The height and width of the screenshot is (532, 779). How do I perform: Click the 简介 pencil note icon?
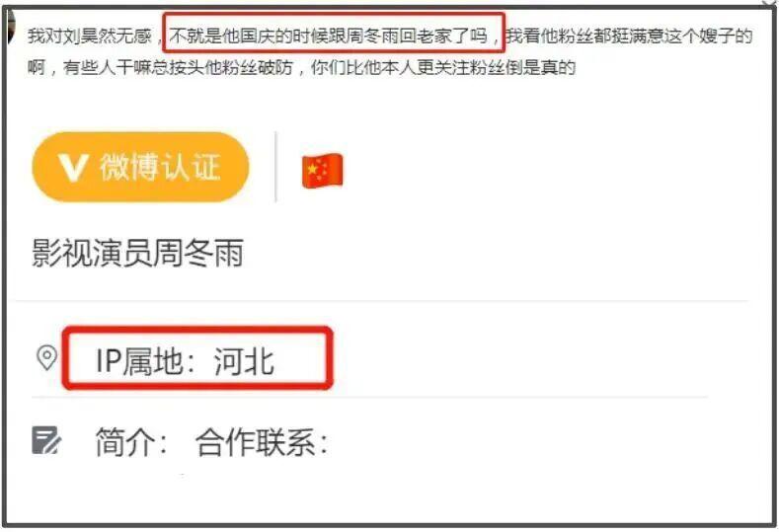(x=46, y=440)
